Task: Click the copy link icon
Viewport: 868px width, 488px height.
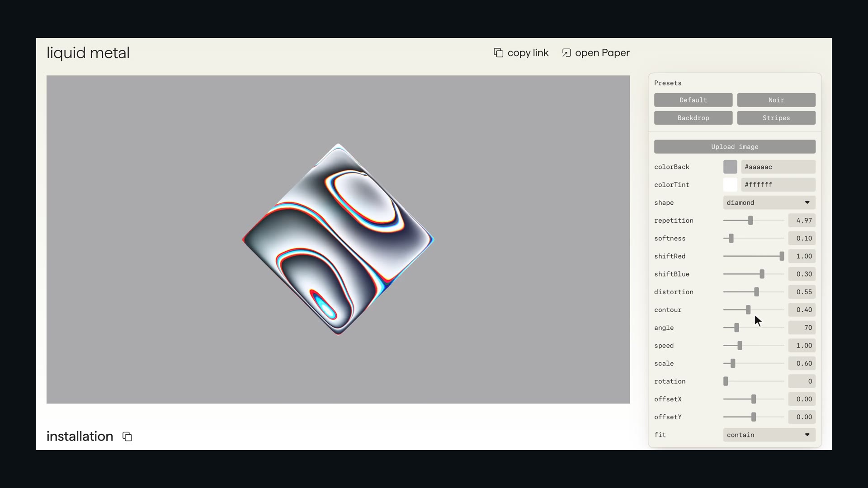Action: (498, 53)
